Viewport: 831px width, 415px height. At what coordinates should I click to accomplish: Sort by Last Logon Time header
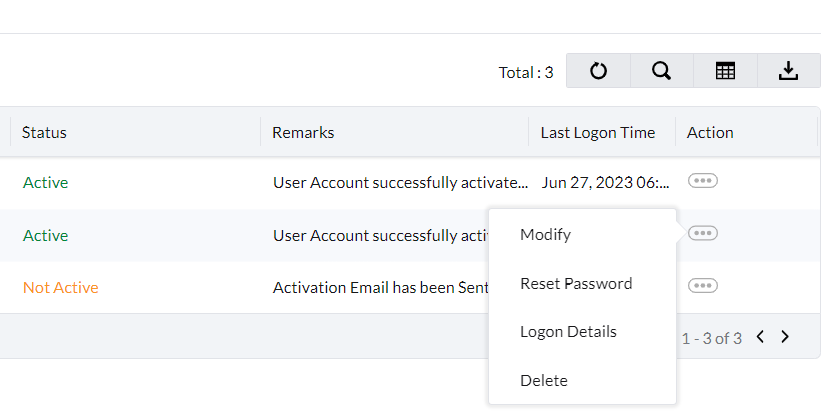tap(598, 132)
